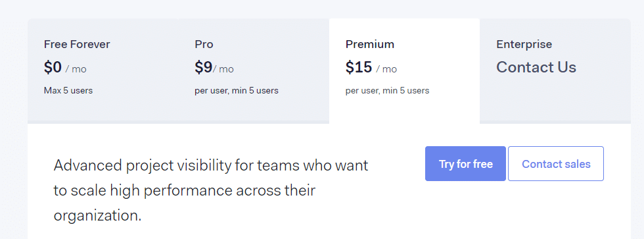Click the Advanced project visibility description line
644x239 pixels.
click(x=211, y=166)
